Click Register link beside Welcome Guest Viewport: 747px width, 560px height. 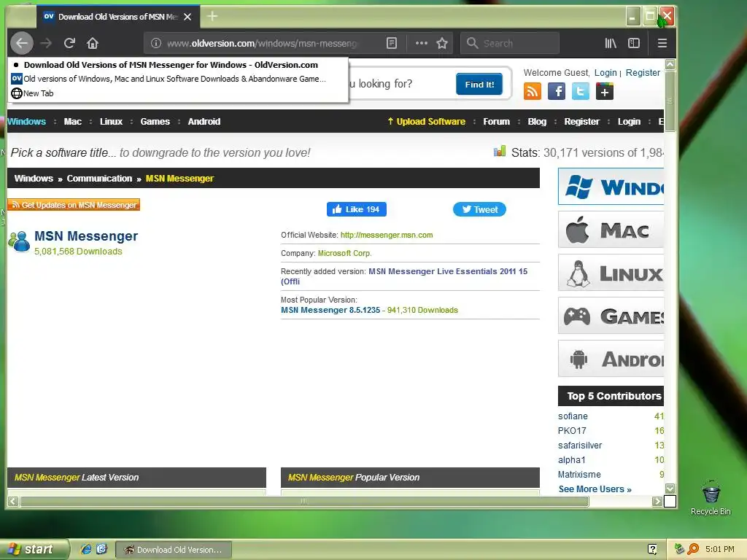tap(643, 72)
